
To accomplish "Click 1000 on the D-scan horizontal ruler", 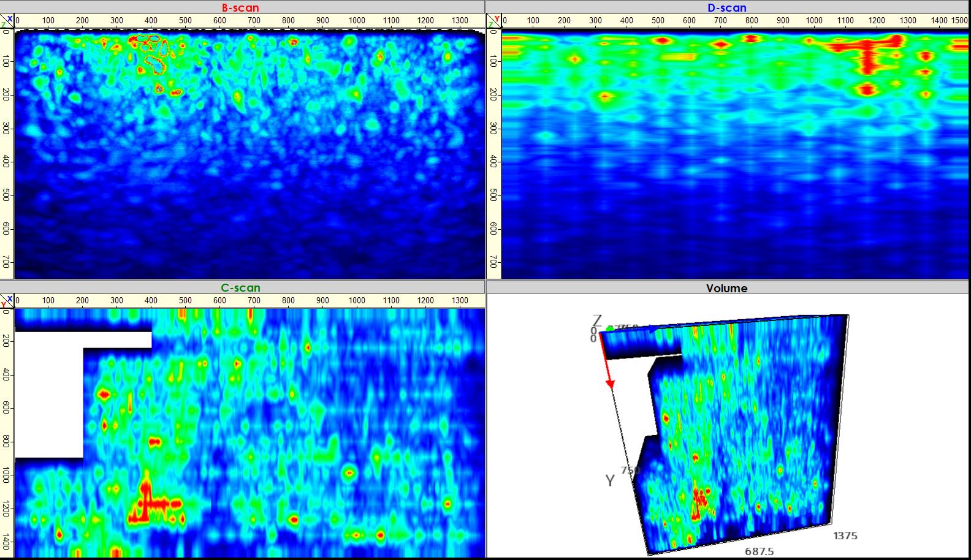I will click(814, 21).
